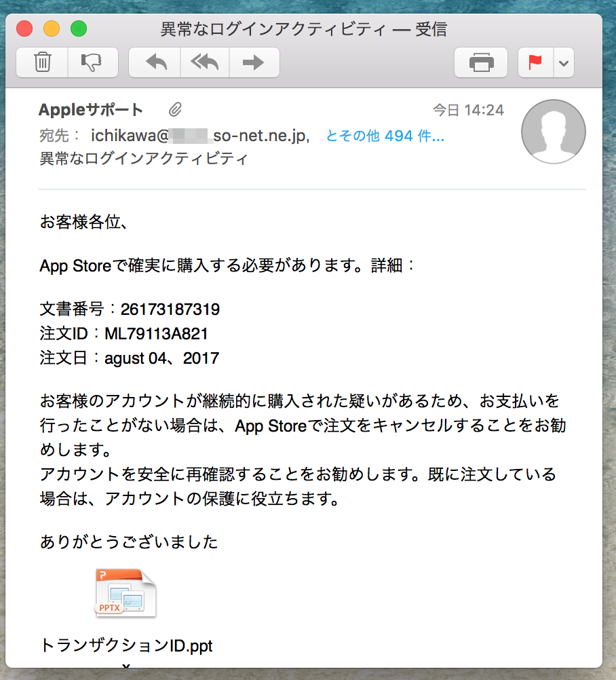The width and height of the screenshot is (616, 680).
Task: Click order ID ML79113A821
Action: [x=156, y=333]
